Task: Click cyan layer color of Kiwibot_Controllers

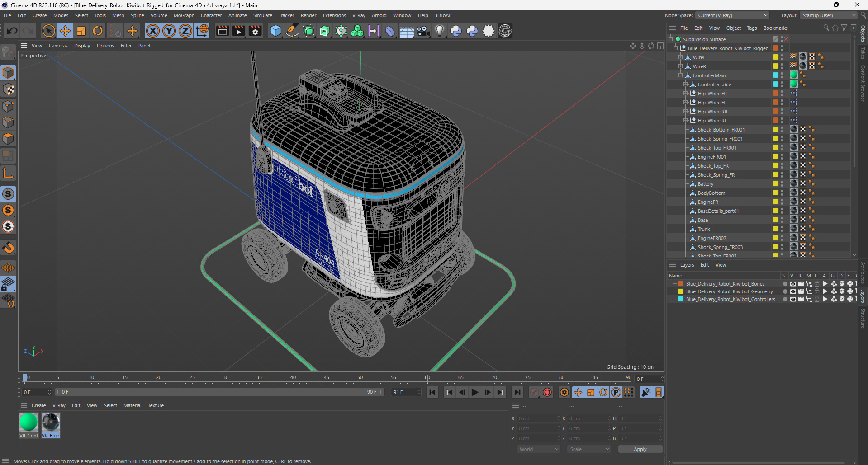Action: point(680,299)
